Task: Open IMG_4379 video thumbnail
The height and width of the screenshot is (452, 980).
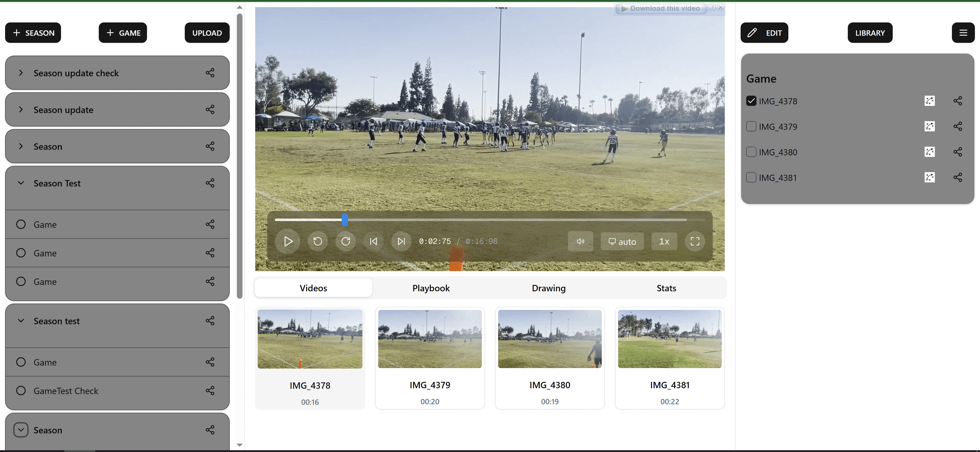Action: (430, 339)
